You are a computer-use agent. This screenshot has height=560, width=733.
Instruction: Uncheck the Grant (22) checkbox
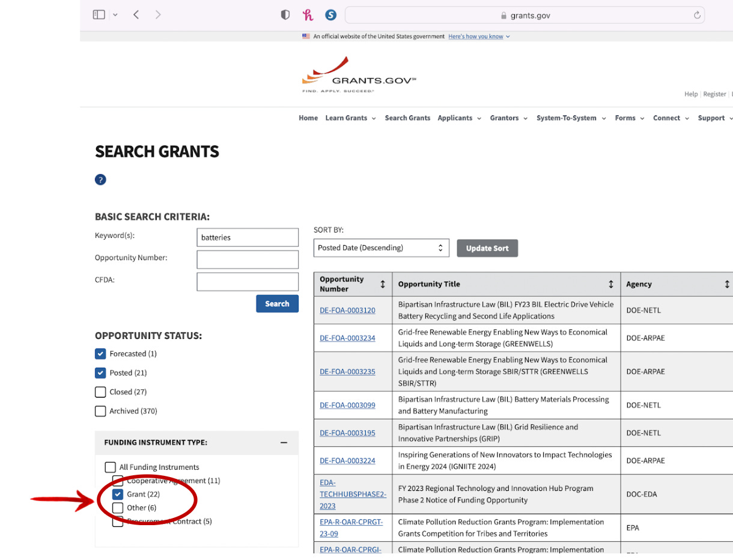point(118,495)
